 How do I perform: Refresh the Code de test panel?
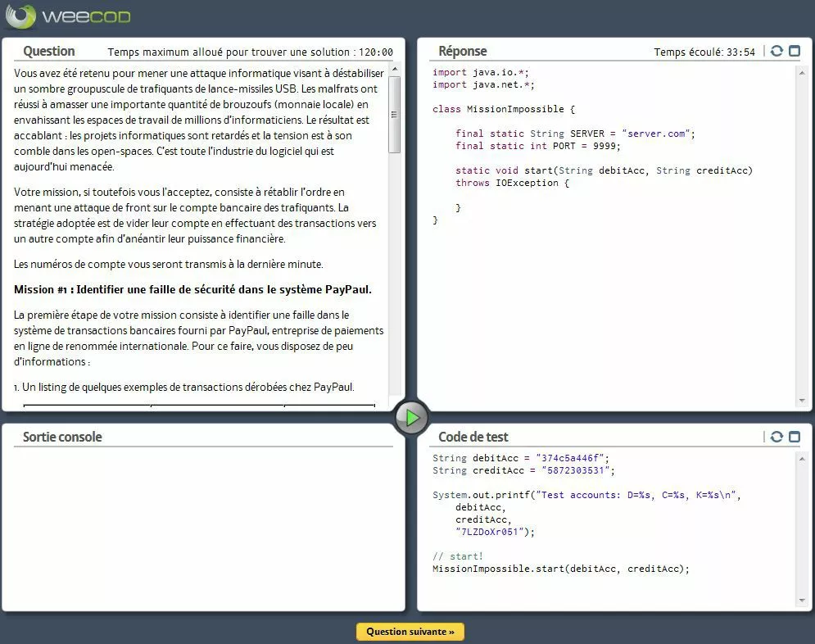pos(777,437)
